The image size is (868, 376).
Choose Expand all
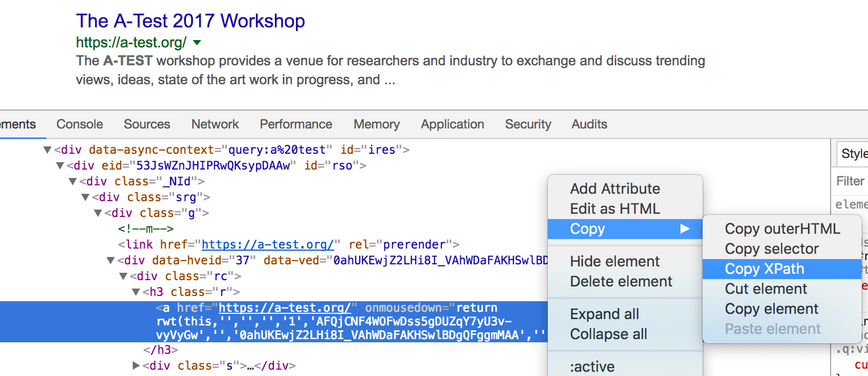coord(605,314)
